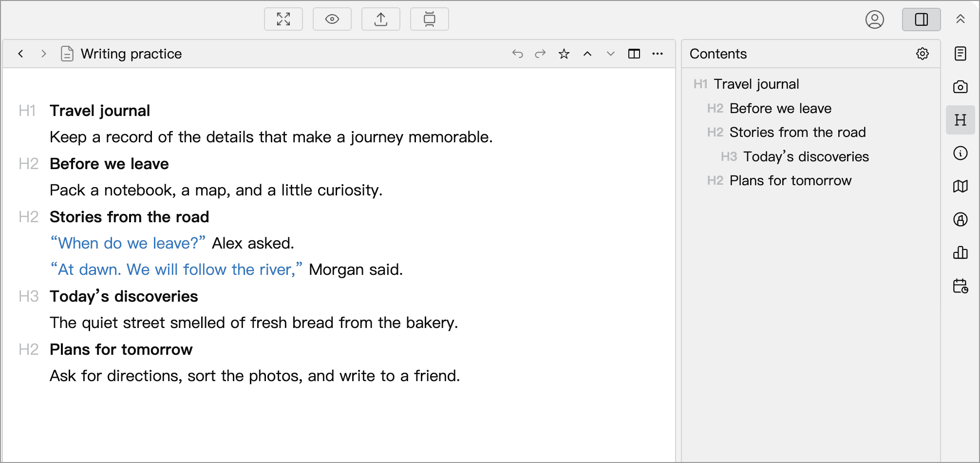Image resolution: width=980 pixels, height=463 pixels.
Task: Open the more options ellipsis menu
Action: pyautogui.click(x=658, y=54)
